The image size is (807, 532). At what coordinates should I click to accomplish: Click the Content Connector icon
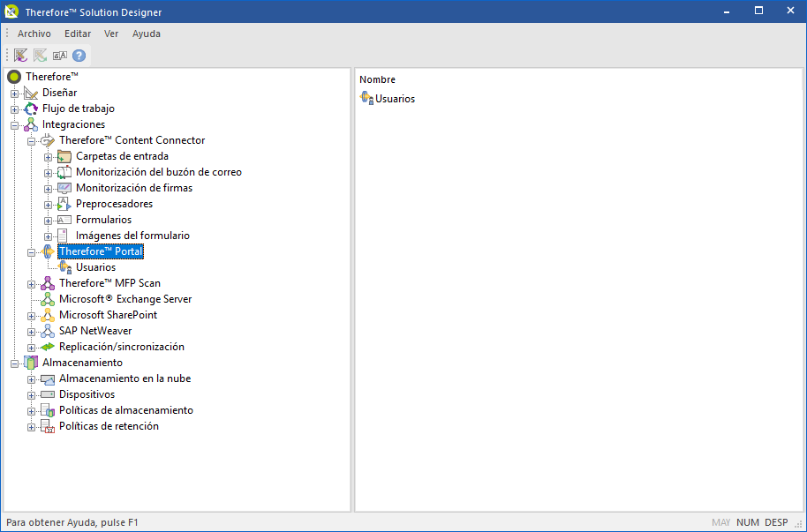pyautogui.click(x=48, y=140)
